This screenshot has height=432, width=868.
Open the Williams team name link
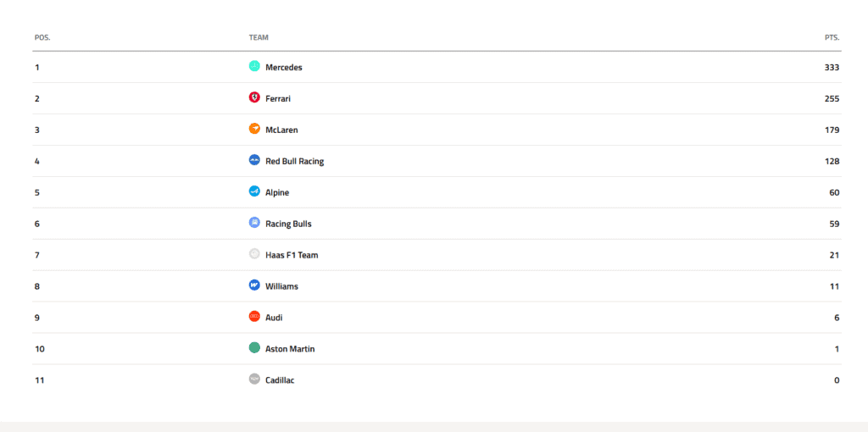point(281,286)
